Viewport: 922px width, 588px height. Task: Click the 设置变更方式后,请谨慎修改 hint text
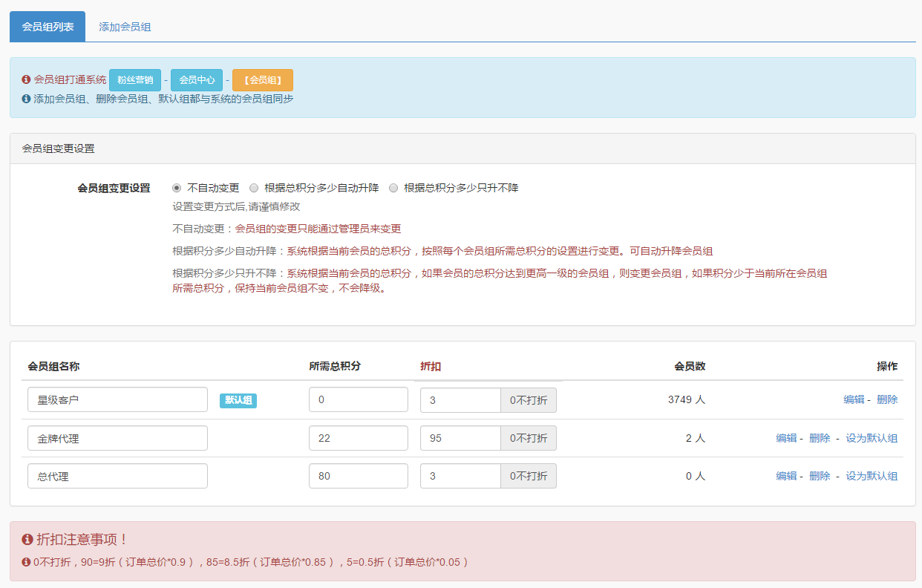(236, 206)
